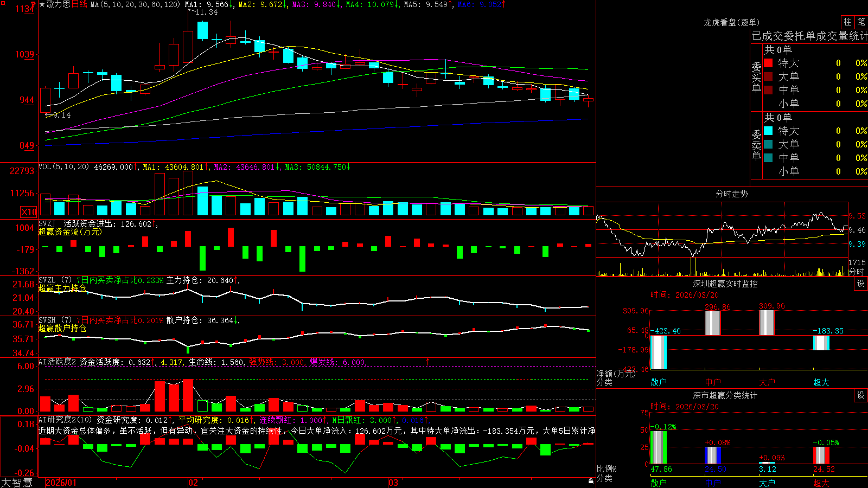Click the VOL(5,10,20) indicator label
Viewport: 868px width, 488px height.
coord(63,167)
